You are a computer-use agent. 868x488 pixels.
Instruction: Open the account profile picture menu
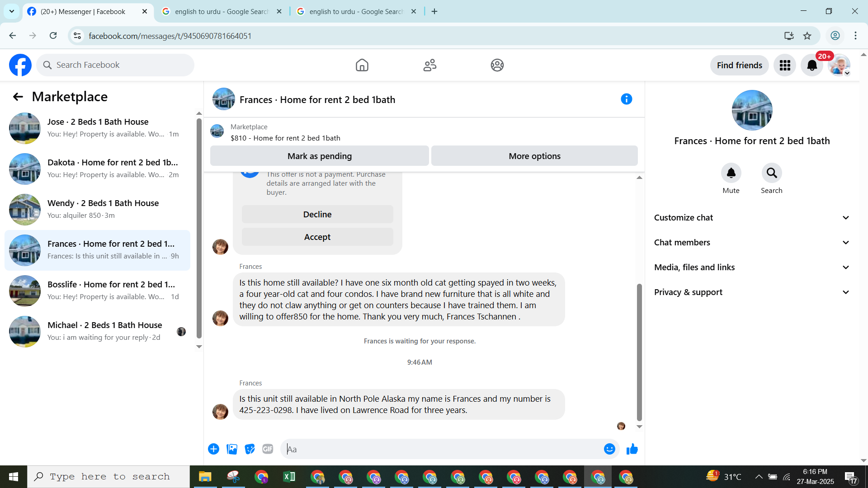tap(839, 66)
